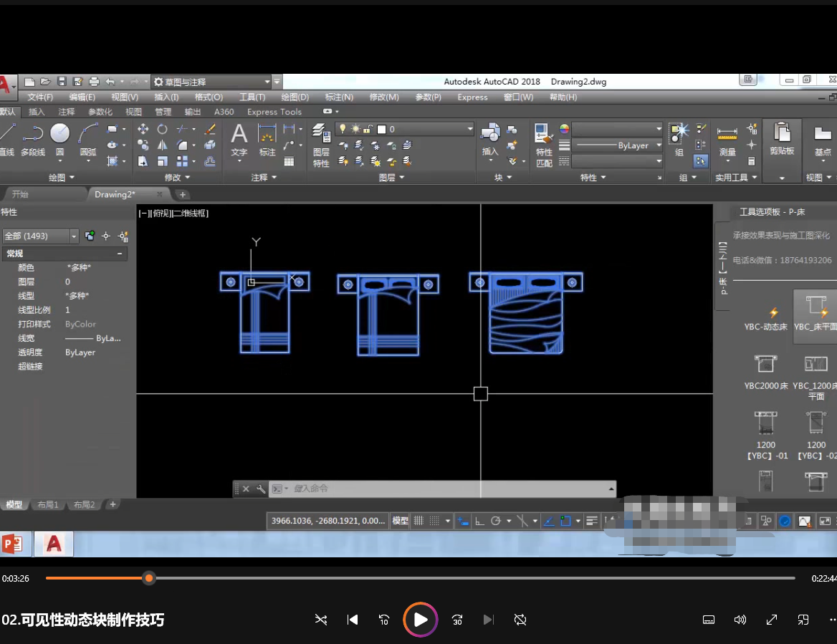Click Select Objects icon in Properties palette
Image resolution: width=837 pixels, height=644 pixels.
click(x=106, y=236)
